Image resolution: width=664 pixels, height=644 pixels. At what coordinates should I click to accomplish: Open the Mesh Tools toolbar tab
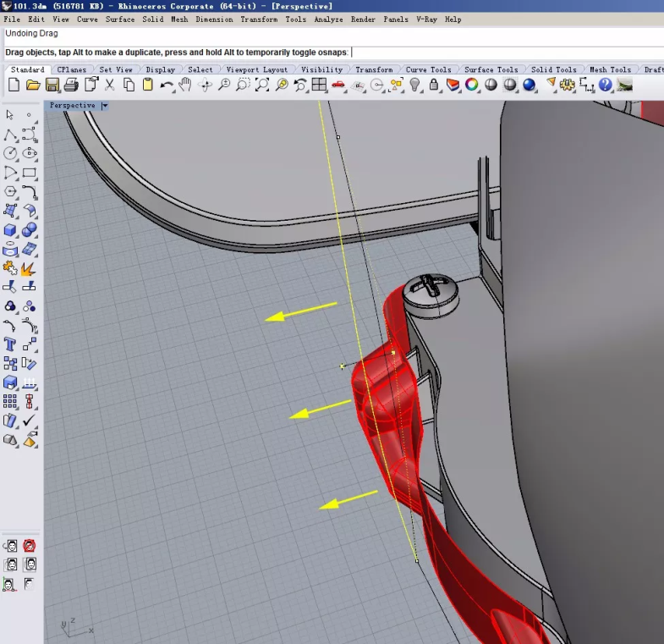coord(609,69)
